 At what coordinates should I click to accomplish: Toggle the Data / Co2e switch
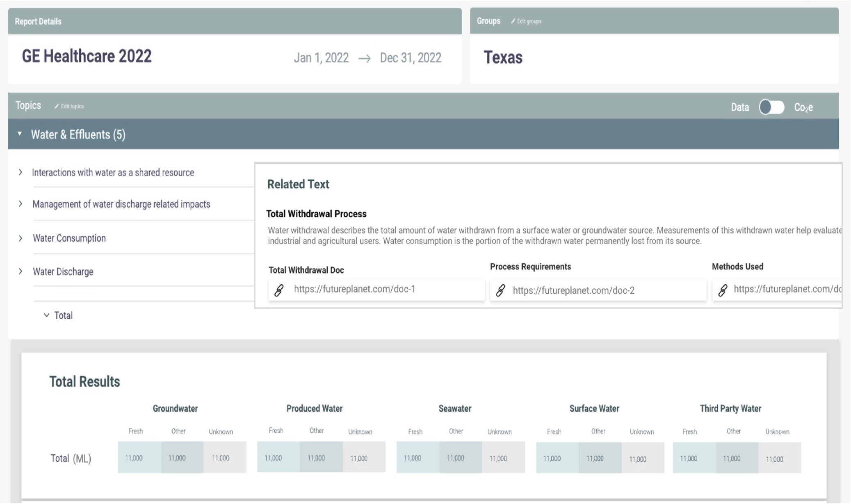coord(771,107)
